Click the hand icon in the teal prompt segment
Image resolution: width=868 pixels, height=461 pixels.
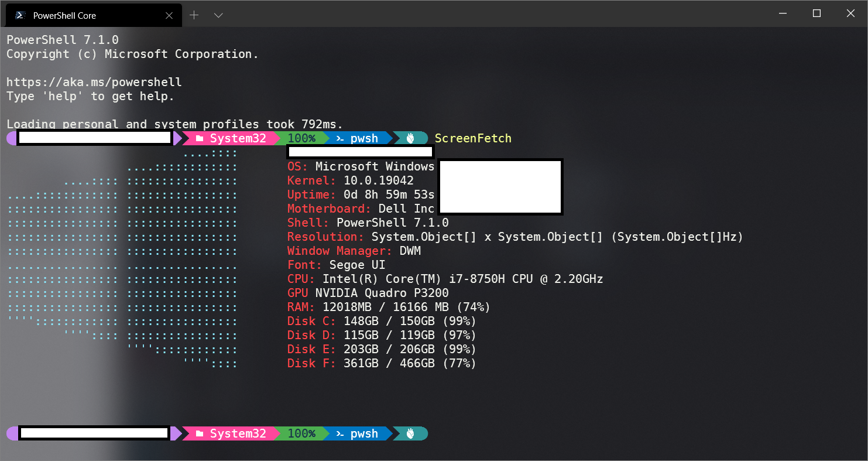pos(410,138)
